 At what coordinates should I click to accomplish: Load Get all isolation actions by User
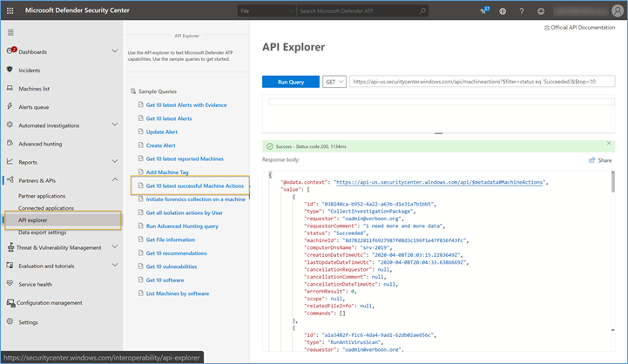tap(185, 212)
